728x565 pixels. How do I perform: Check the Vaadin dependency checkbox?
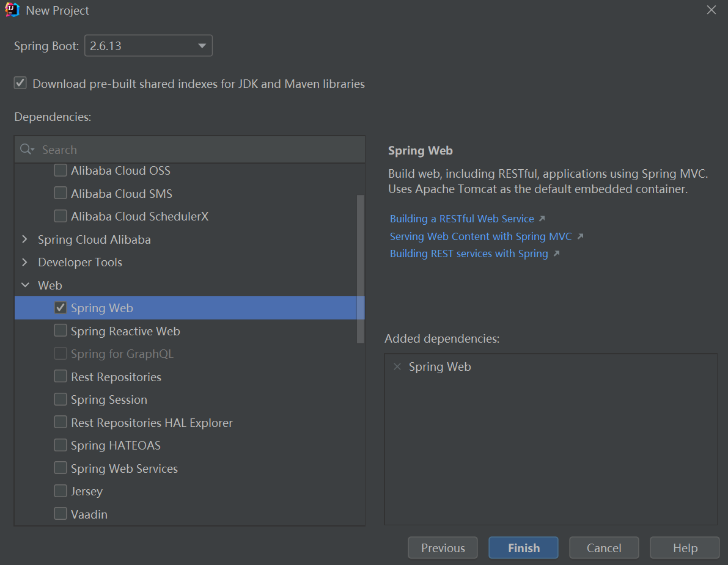tap(61, 514)
